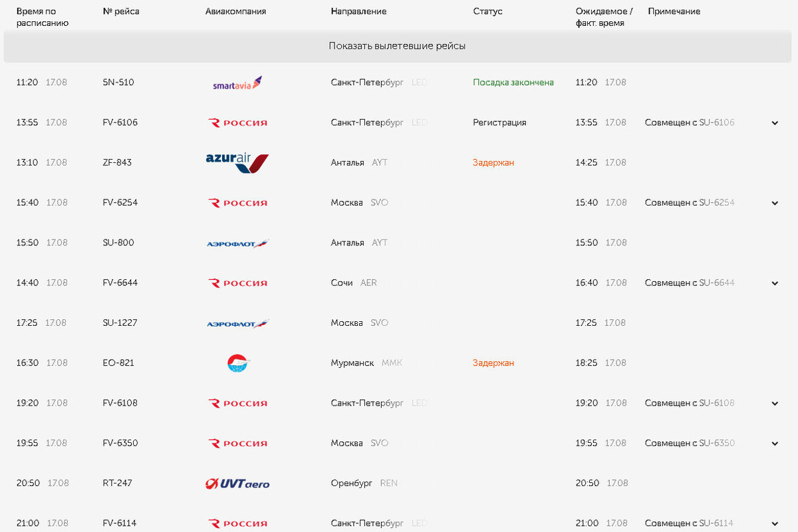The image size is (798, 532).
Task: Click the Aeroflot logo on flight SU-800
Action: [x=237, y=243]
